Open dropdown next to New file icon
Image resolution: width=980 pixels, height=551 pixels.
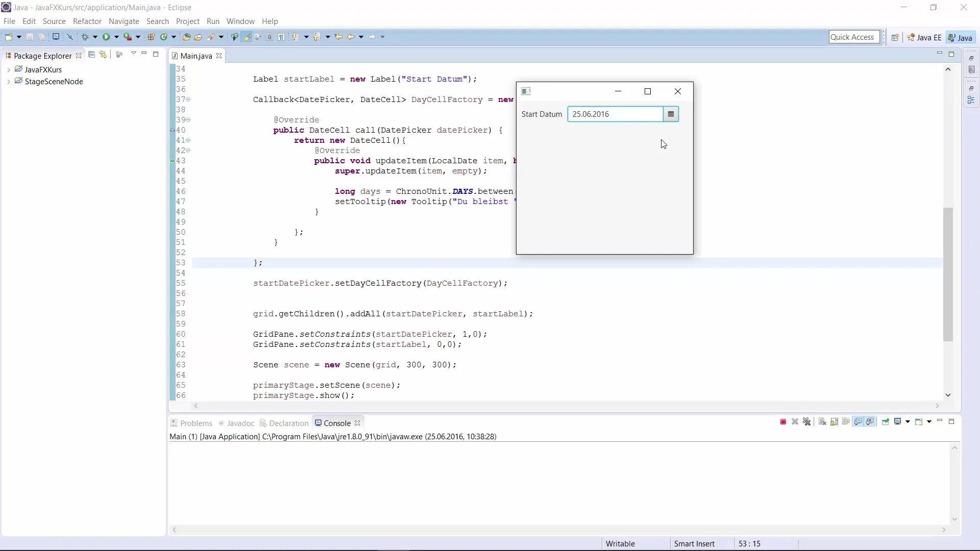(x=19, y=37)
